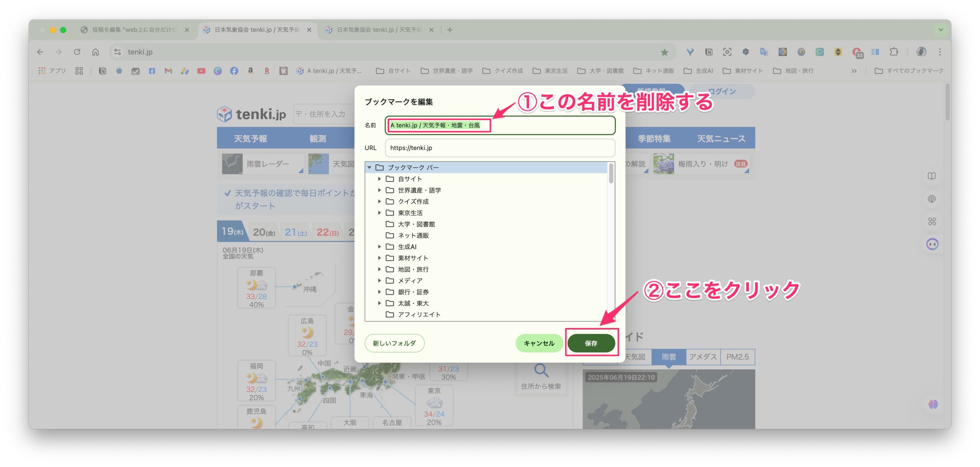Open the Extensions puzzle icon
Image resolution: width=980 pixels, height=467 pixels.
[x=894, y=52]
